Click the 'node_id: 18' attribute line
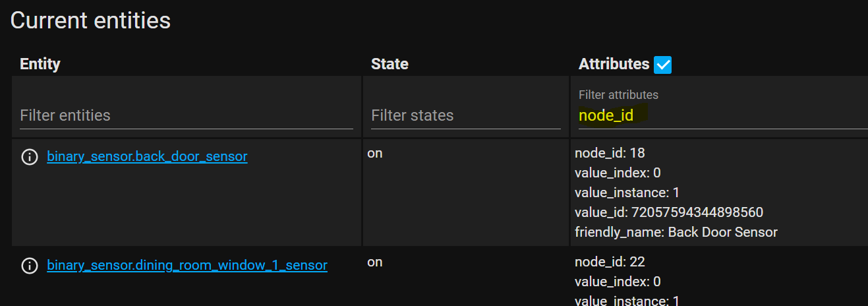 pos(610,153)
